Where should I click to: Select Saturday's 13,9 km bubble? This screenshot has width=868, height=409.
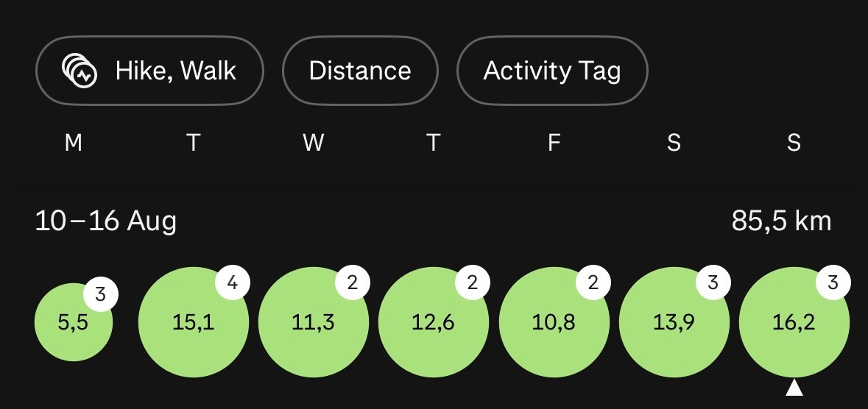pos(674,322)
